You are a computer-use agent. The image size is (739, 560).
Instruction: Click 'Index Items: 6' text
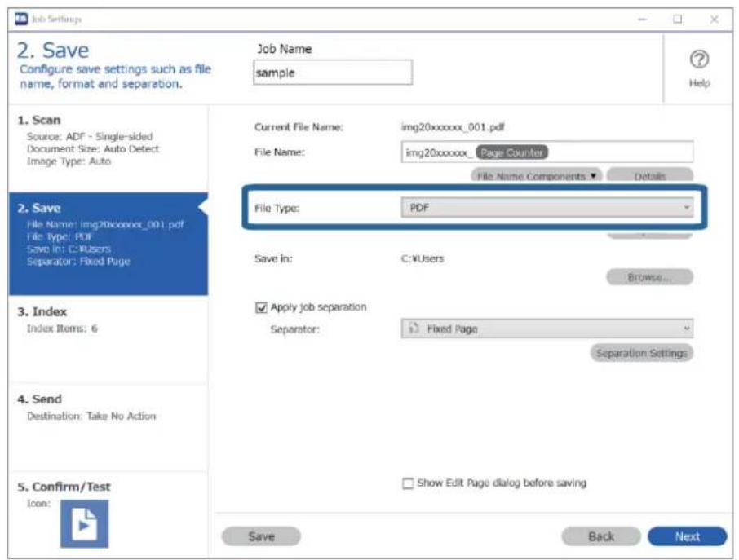[x=62, y=329]
